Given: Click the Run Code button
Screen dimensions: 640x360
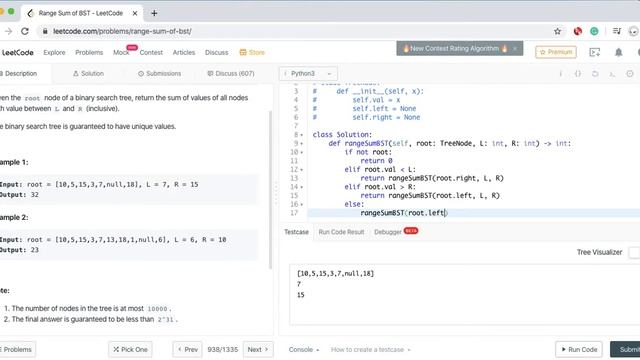Looking at the screenshot, I should (579, 349).
